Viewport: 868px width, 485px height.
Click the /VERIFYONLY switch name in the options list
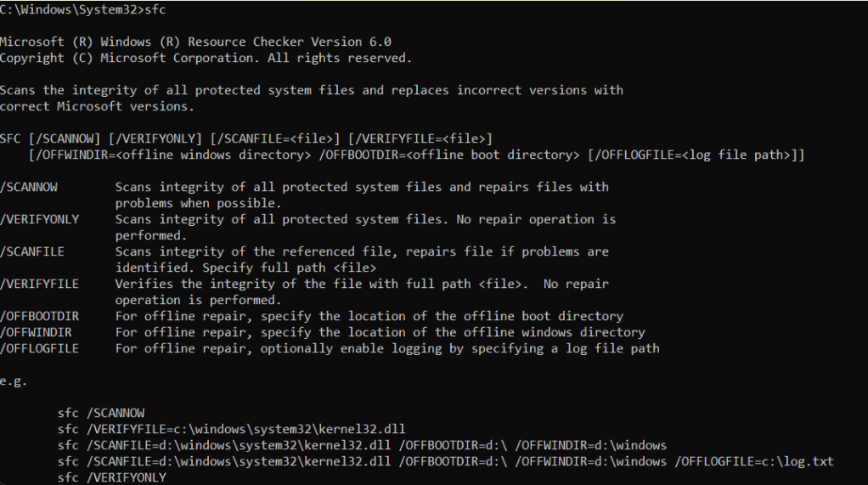[39, 219]
